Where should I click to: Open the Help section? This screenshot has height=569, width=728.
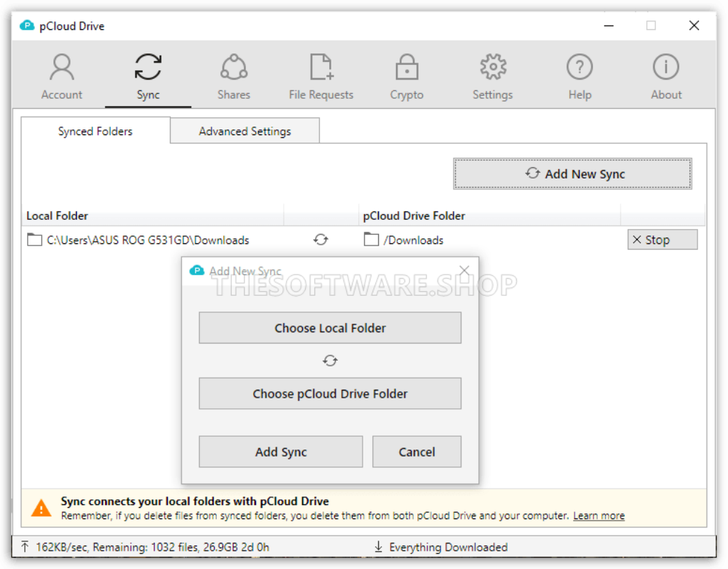coord(580,77)
